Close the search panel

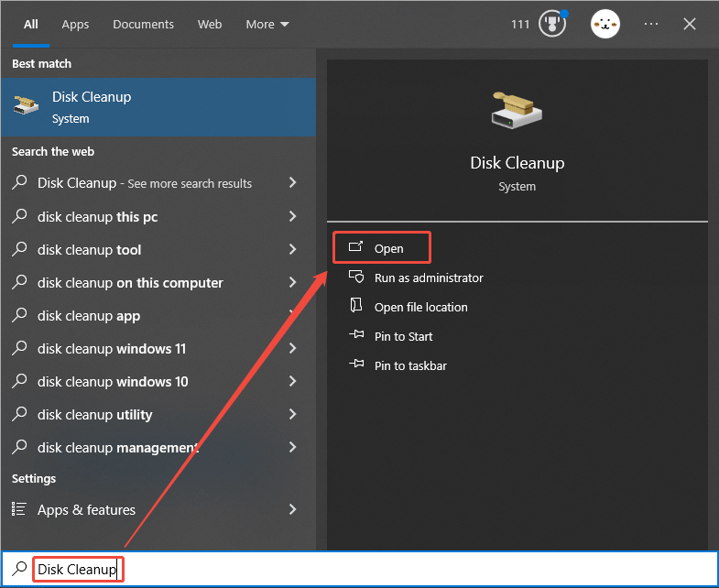[689, 24]
